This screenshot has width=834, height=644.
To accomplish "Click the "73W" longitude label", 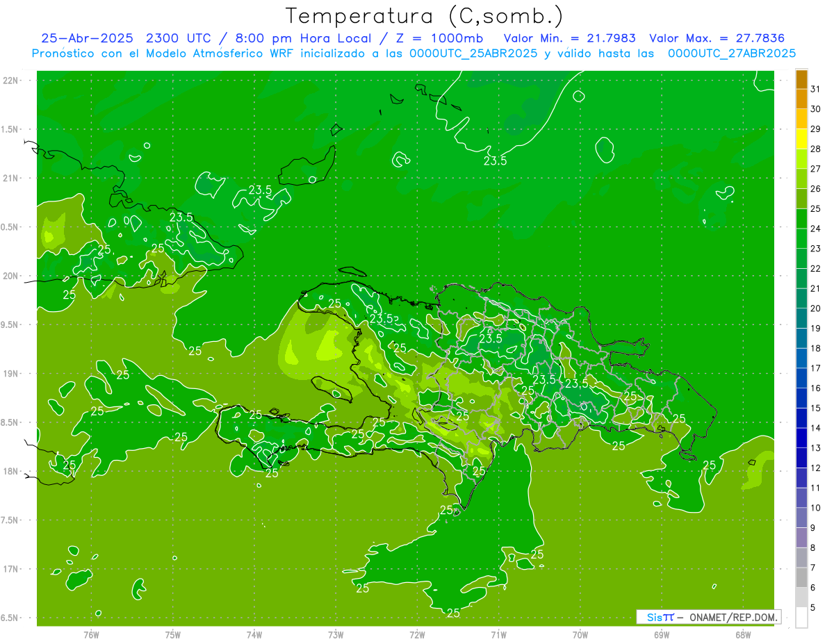I will tap(336, 634).
